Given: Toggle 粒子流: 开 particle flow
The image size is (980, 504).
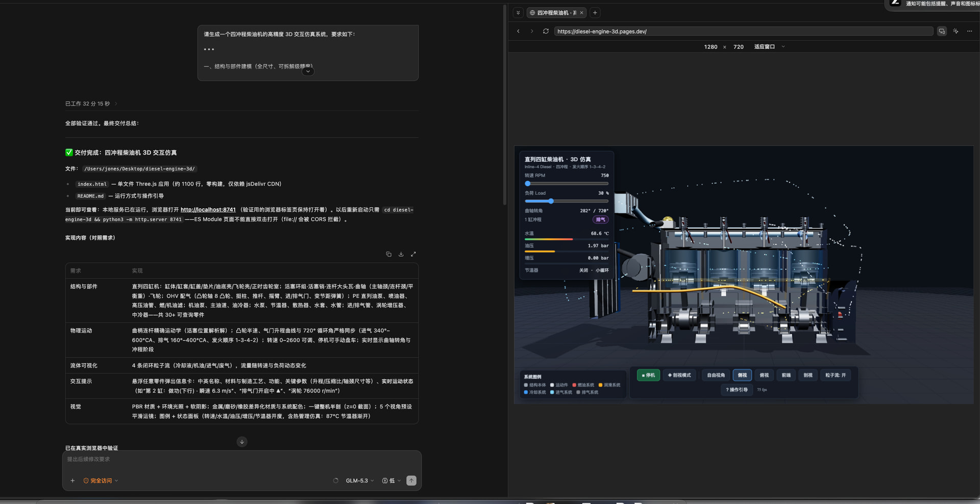Looking at the screenshot, I should 836,375.
